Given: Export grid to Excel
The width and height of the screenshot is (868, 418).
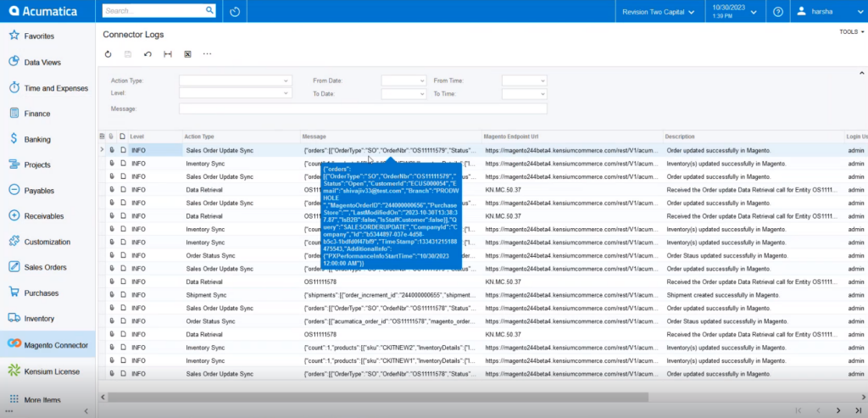Looking at the screenshot, I should 187,54.
